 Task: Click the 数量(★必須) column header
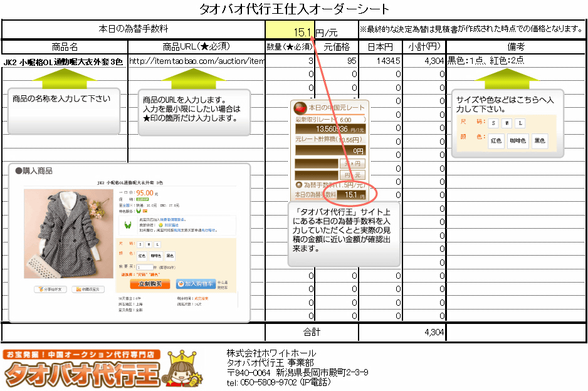click(x=290, y=47)
